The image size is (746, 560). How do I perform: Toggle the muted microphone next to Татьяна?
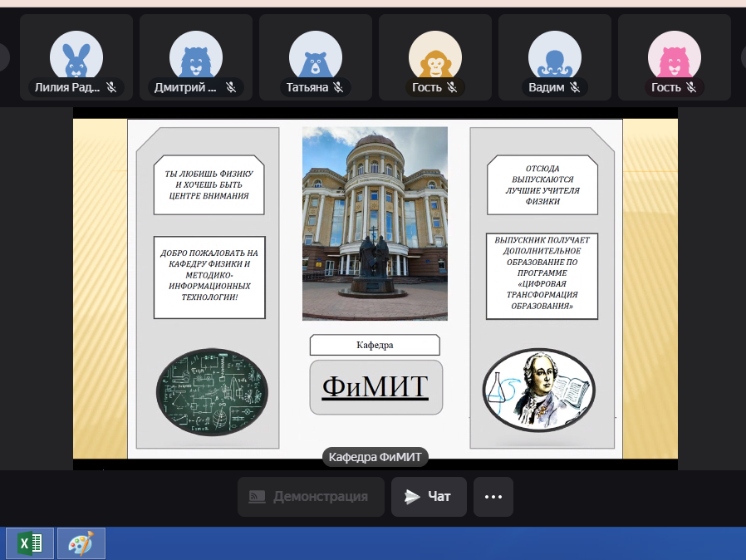point(338,87)
